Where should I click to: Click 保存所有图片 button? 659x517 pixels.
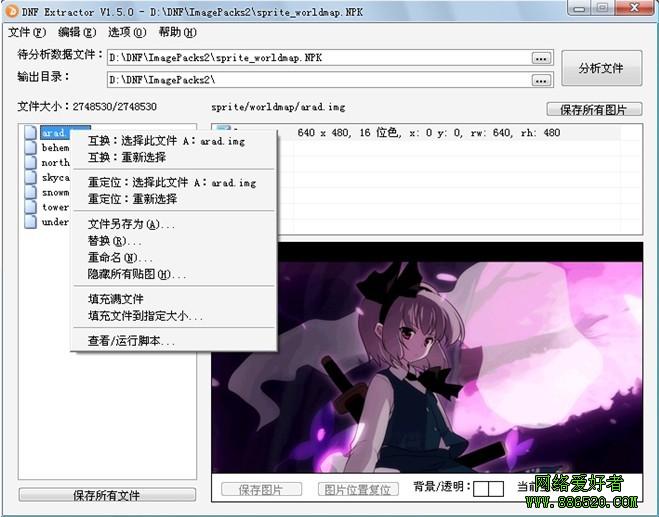(594, 109)
